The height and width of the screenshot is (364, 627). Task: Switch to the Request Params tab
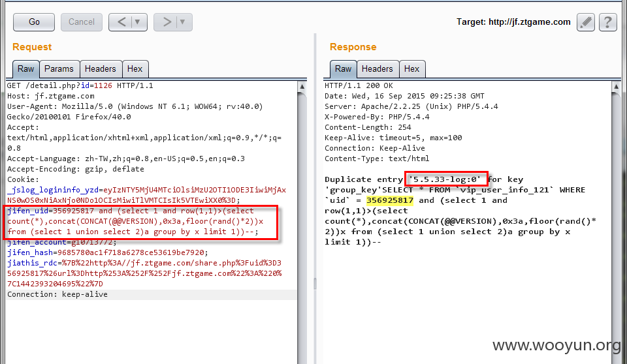[59, 69]
